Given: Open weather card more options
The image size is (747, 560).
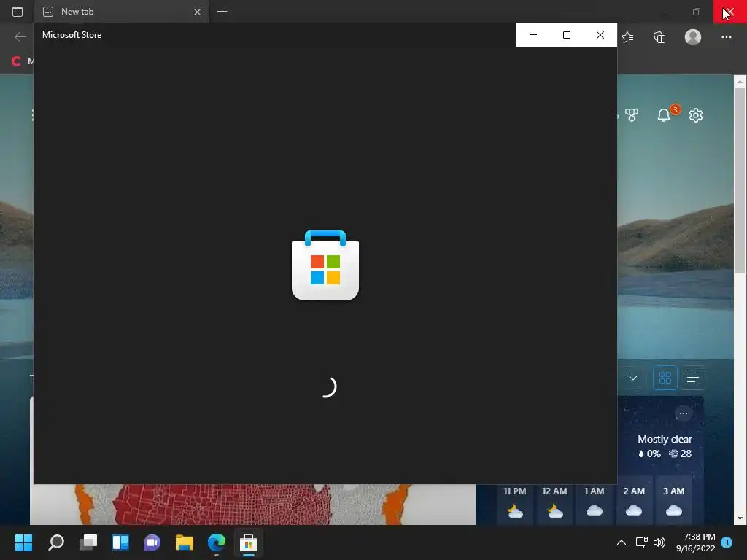Looking at the screenshot, I should [683, 413].
